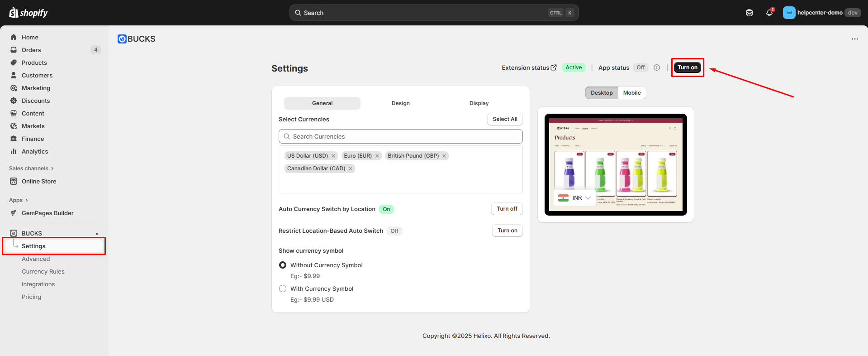Open the Shopify sidekick icon in top bar
Screen dimensions: 868x356
coord(749,13)
